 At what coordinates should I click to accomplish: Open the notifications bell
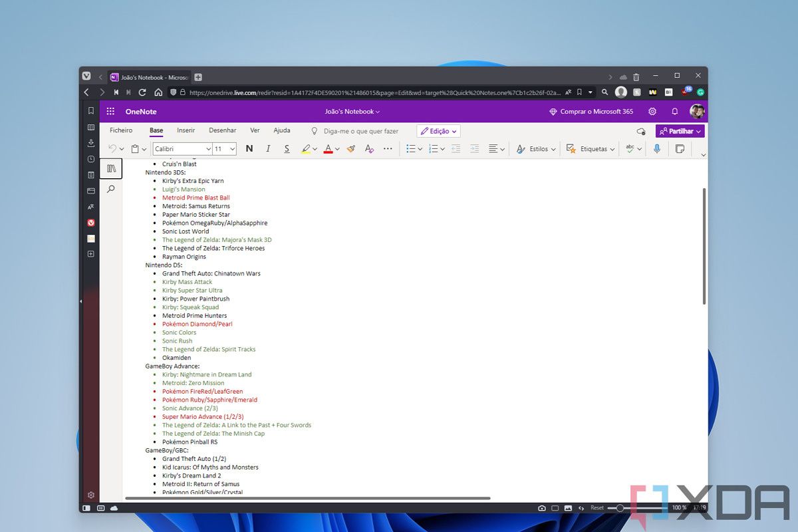(x=674, y=112)
